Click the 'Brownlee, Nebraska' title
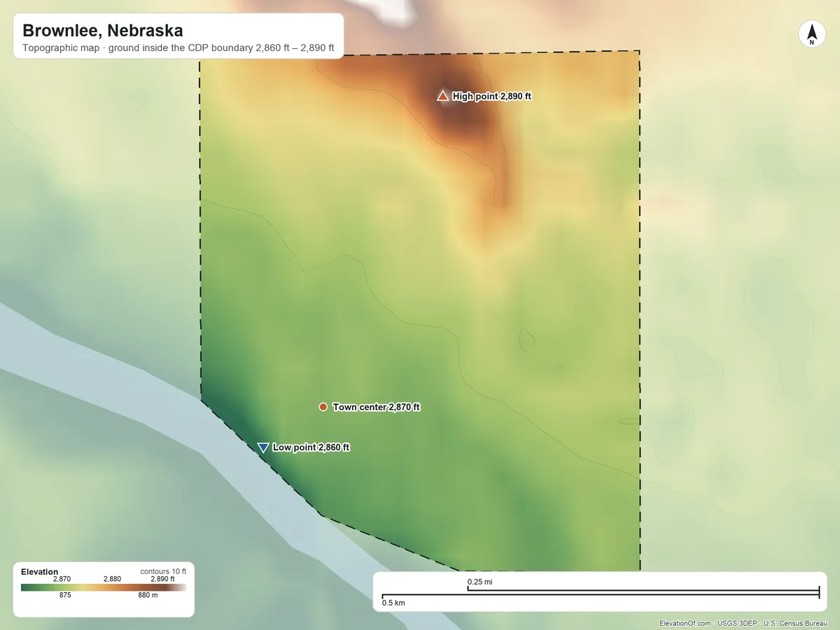 click(103, 31)
